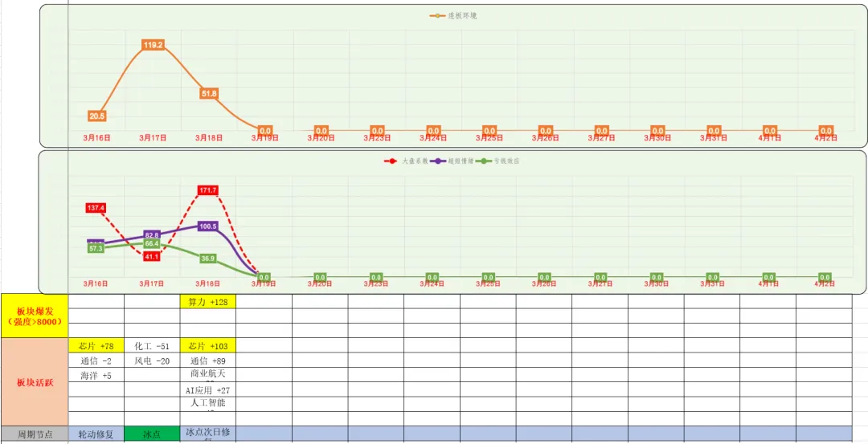868x444 pixels.
Task: Click the 超短情绪 purple legend entry
Action: point(451,161)
